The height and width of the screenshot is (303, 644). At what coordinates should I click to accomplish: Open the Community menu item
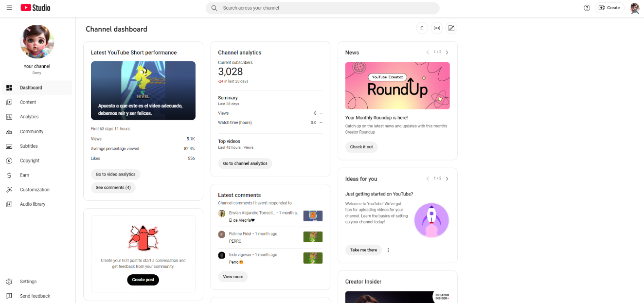(x=37, y=132)
